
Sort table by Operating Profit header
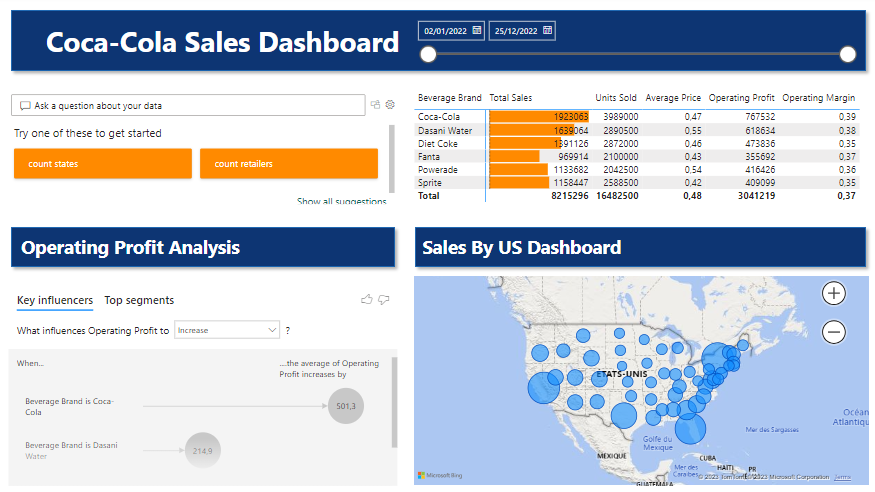[741, 98]
